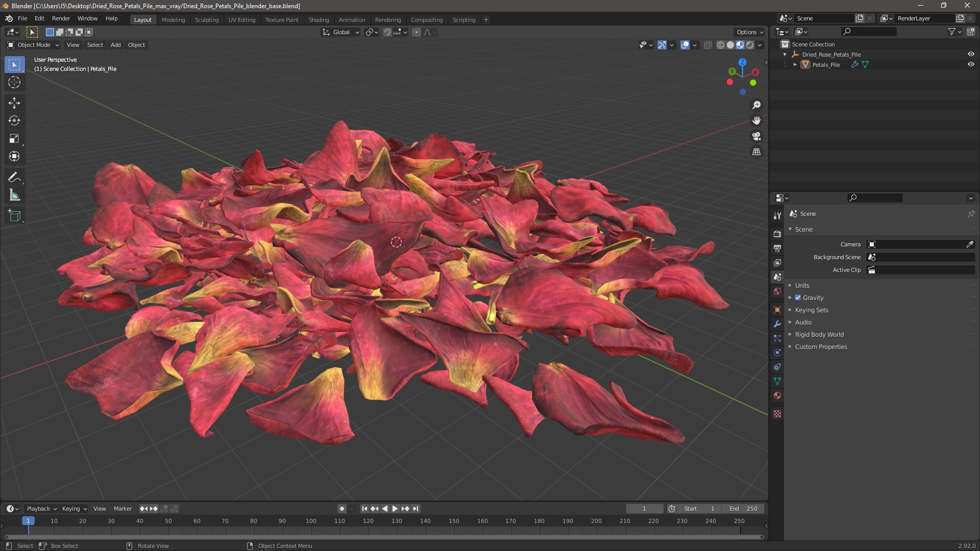The width and height of the screenshot is (980, 551).
Task: Select the Measure ruler tool
Action: pyautogui.click(x=14, y=195)
